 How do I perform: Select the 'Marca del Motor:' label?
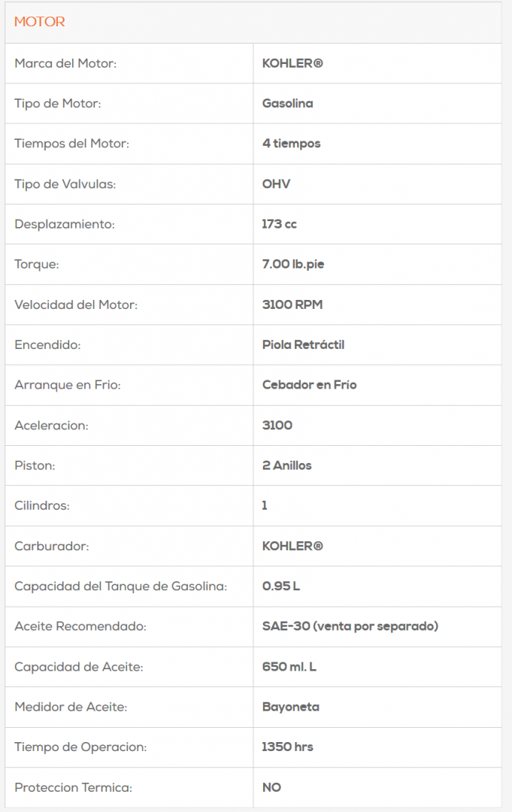coord(65,63)
